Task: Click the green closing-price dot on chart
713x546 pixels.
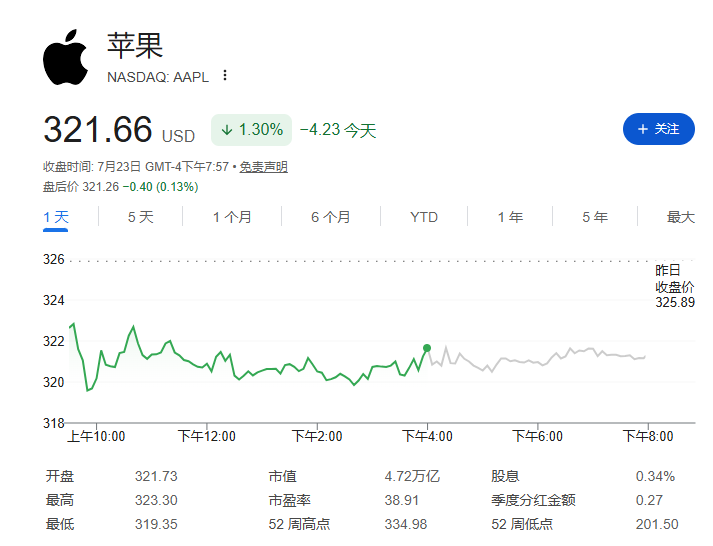Action: pos(427,348)
